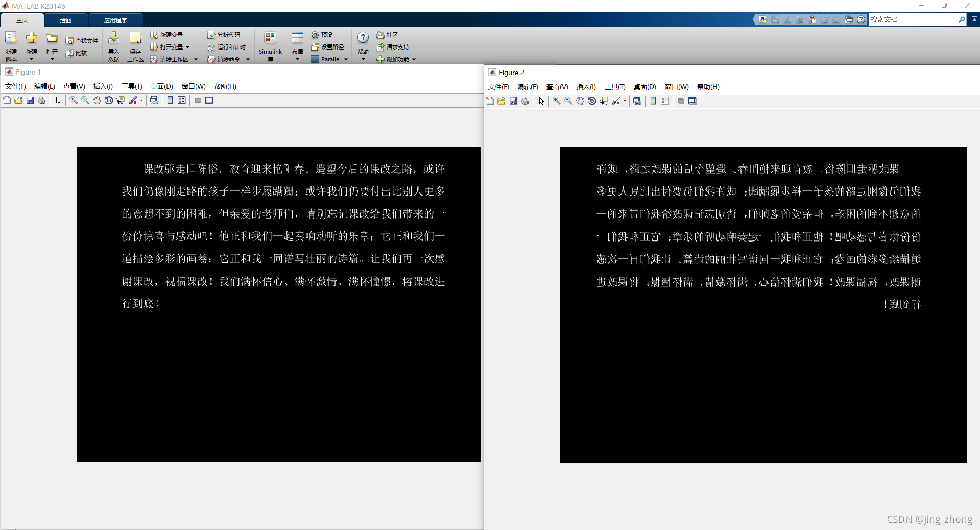The height and width of the screenshot is (530, 980).
Task: Open Figure 1 编辑(E) menu
Action: tap(44, 86)
